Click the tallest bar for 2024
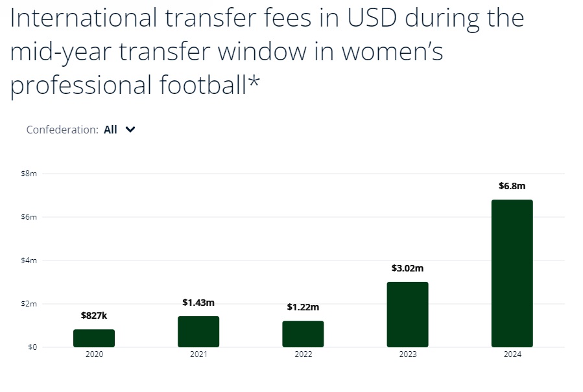This screenshot has width=583, height=392. [512, 273]
